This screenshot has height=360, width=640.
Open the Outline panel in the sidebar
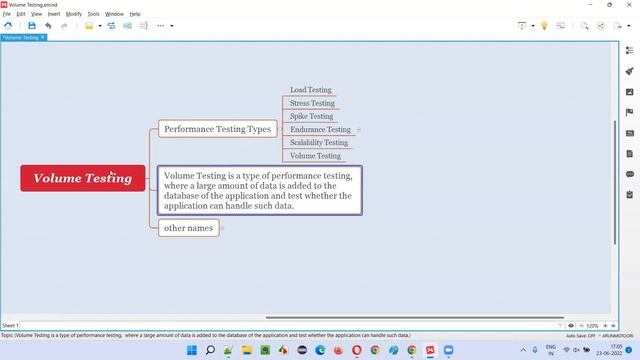click(629, 50)
